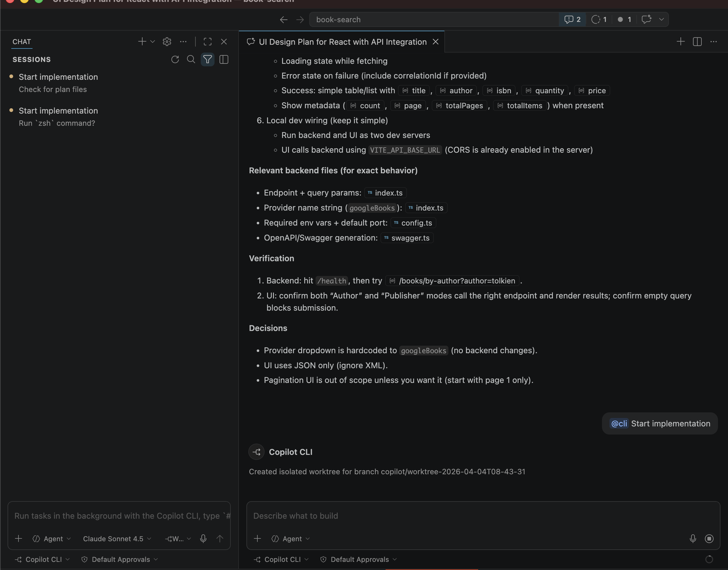Screen dimensions: 728x570
Task: Open index.ts link for Endpoint query params
Action: click(385, 193)
